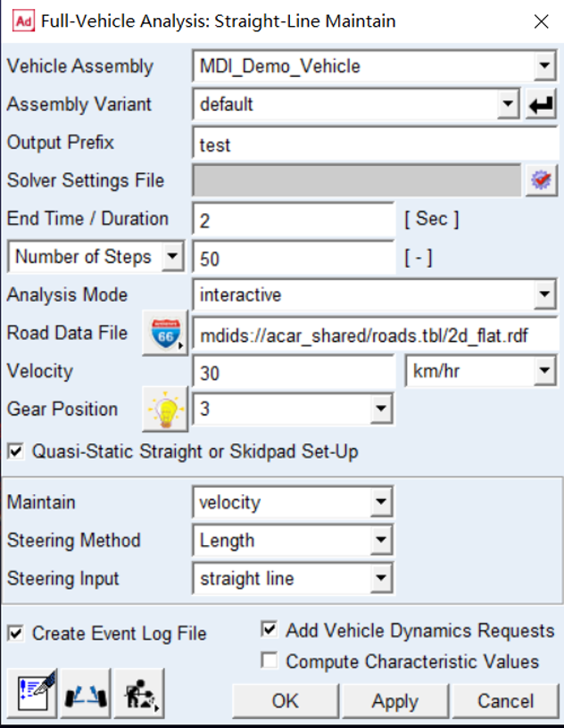Click the road worker icon
This screenshot has width=564, height=728.
click(x=138, y=691)
